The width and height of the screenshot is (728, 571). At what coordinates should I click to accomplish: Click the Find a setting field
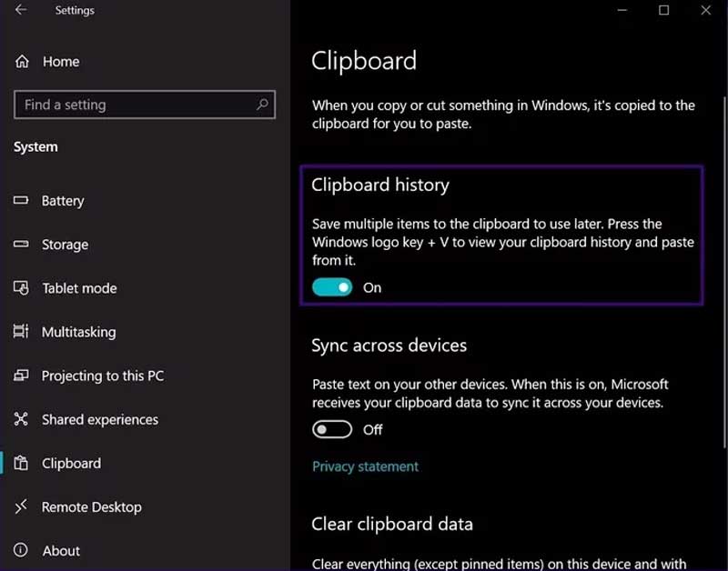point(145,105)
